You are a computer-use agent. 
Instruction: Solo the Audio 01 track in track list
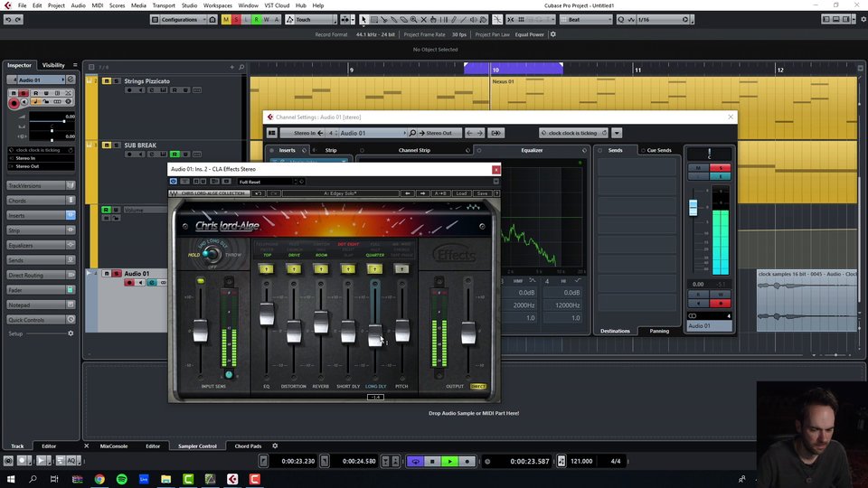pos(117,273)
